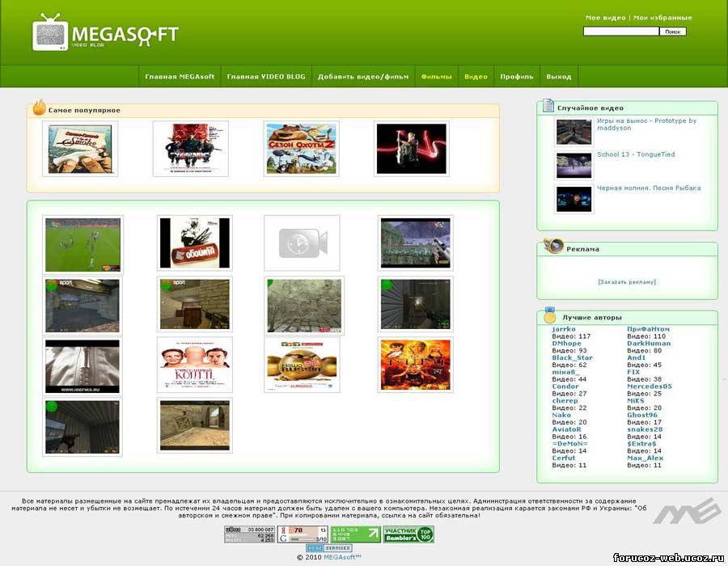Open the gray stone wall game thumbnail
Screen dimensions: 728x566
(305, 306)
